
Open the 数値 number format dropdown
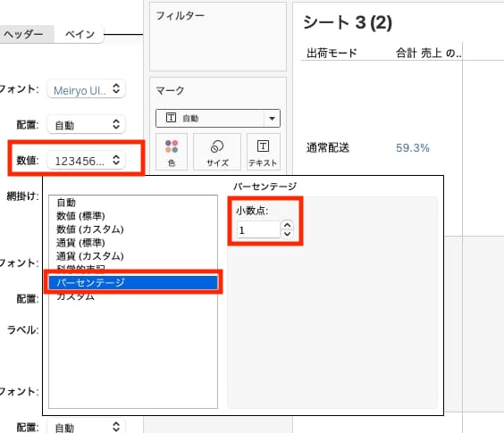(86, 160)
